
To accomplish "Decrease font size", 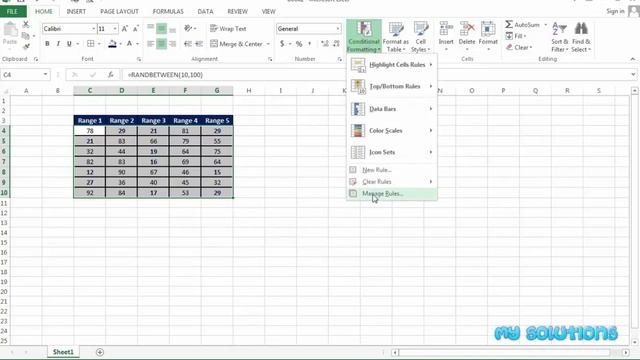I will coord(136,29).
